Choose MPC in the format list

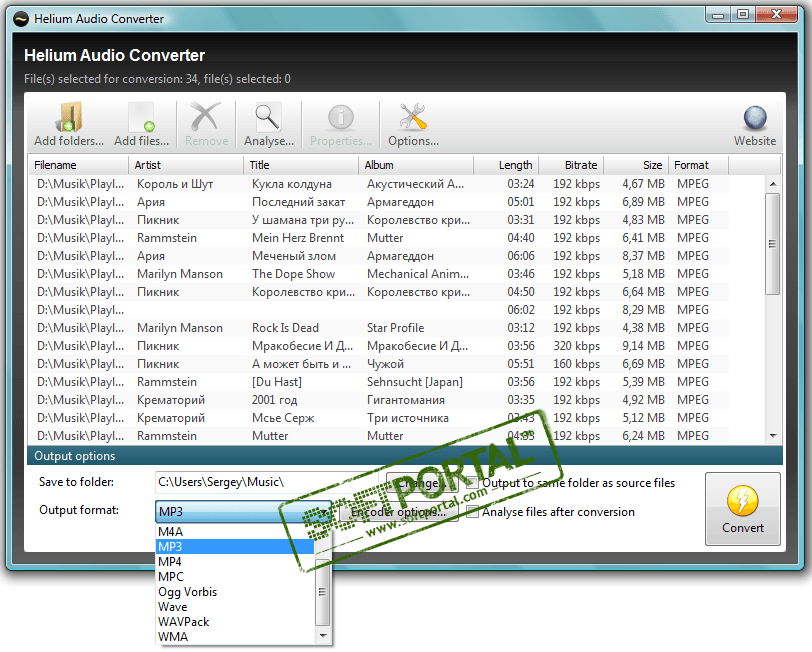tap(235, 577)
